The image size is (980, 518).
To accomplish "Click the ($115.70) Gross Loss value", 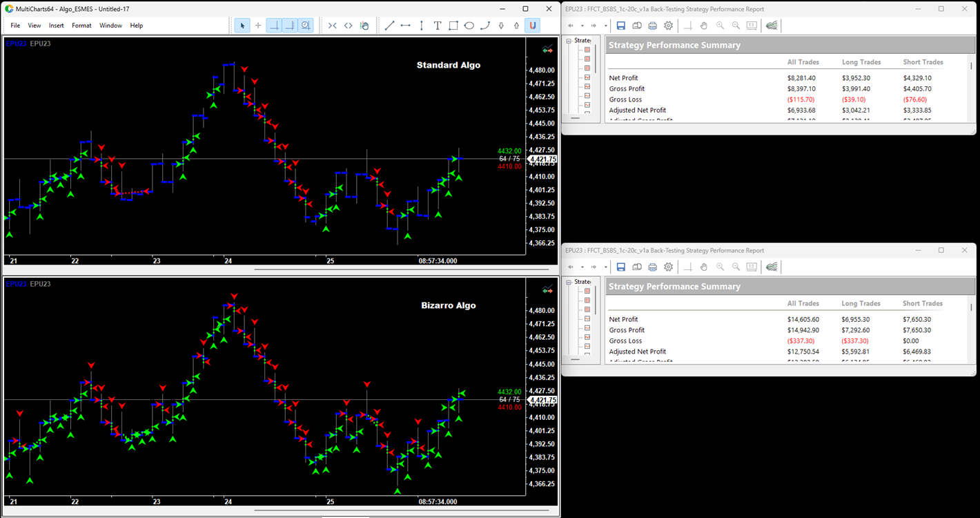I will coord(801,99).
